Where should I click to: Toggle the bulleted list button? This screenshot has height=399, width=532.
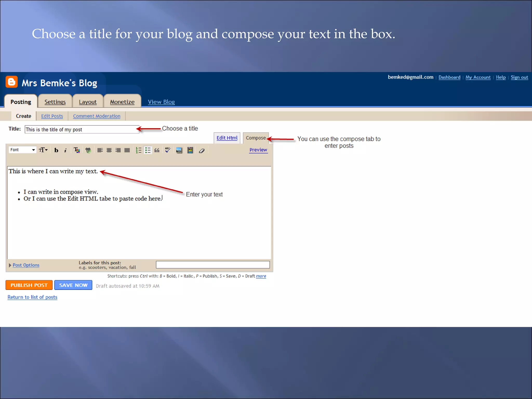(x=148, y=150)
